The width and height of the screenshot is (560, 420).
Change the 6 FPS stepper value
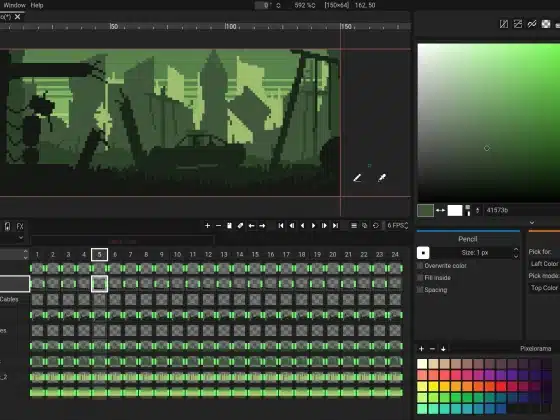(406, 225)
